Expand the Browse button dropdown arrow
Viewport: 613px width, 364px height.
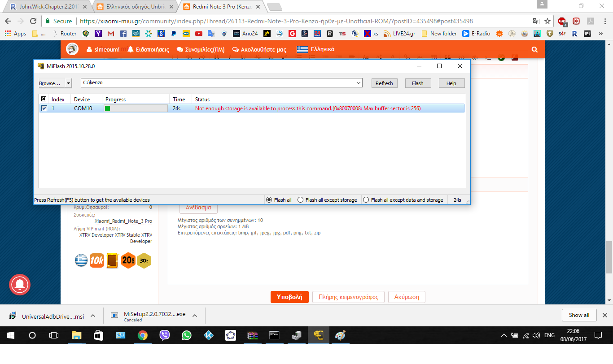pos(68,83)
